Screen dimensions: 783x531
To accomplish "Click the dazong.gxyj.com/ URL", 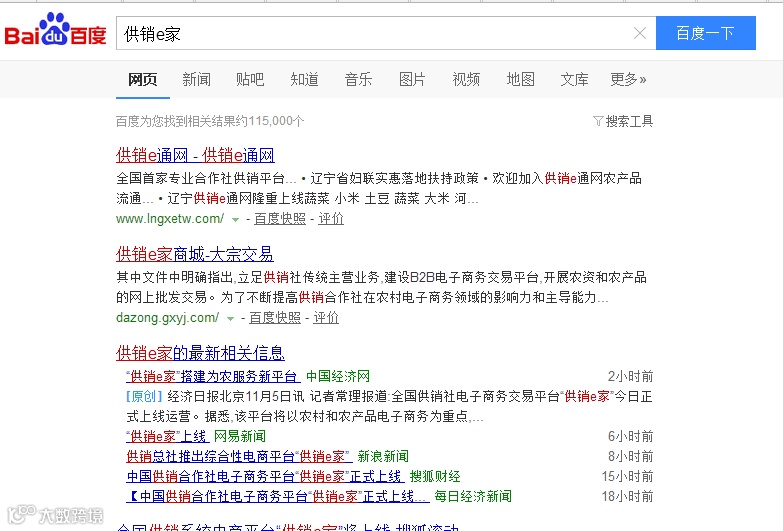I will coord(167,318).
